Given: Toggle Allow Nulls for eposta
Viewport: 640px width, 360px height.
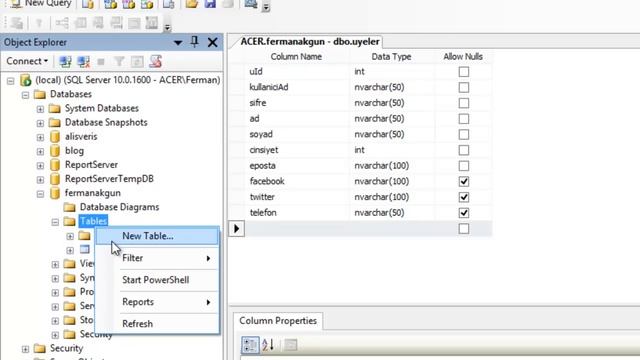Looking at the screenshot, I should [x=464, y=166].
